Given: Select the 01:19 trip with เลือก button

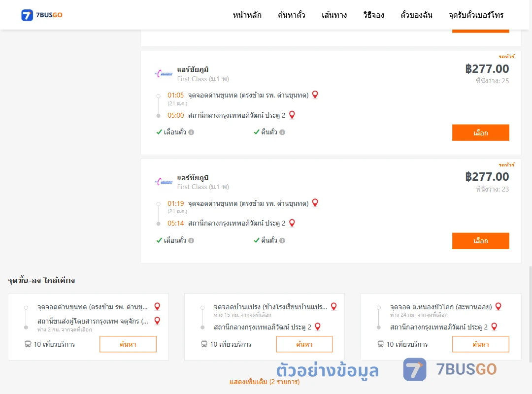Looking at the screenshot, I should pos(480,241).
